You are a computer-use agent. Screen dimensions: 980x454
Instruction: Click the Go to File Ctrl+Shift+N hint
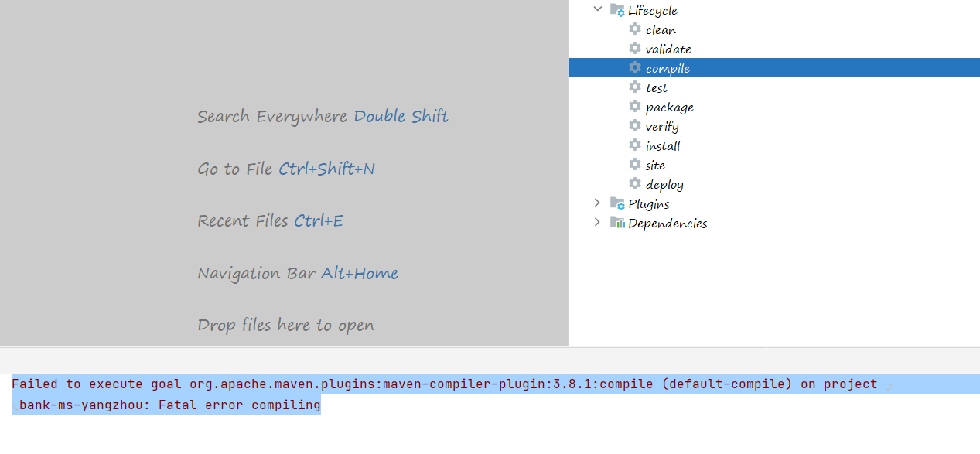[x=286, y=169]
